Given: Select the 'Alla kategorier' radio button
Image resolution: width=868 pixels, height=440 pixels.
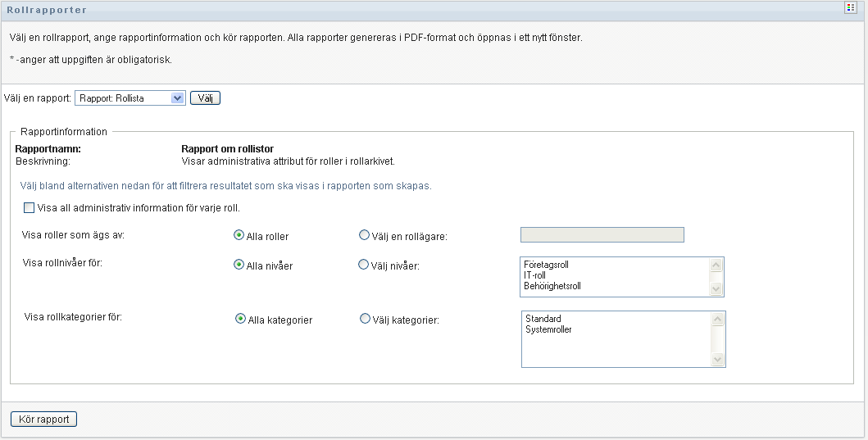Looking at the screenshot, I should (241, 320).
